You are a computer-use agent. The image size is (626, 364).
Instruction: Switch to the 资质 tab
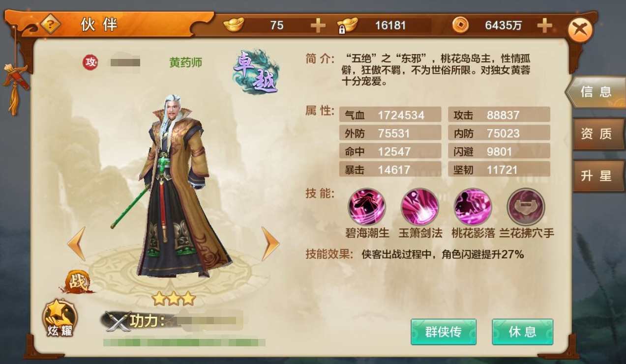tap(597, 134)
